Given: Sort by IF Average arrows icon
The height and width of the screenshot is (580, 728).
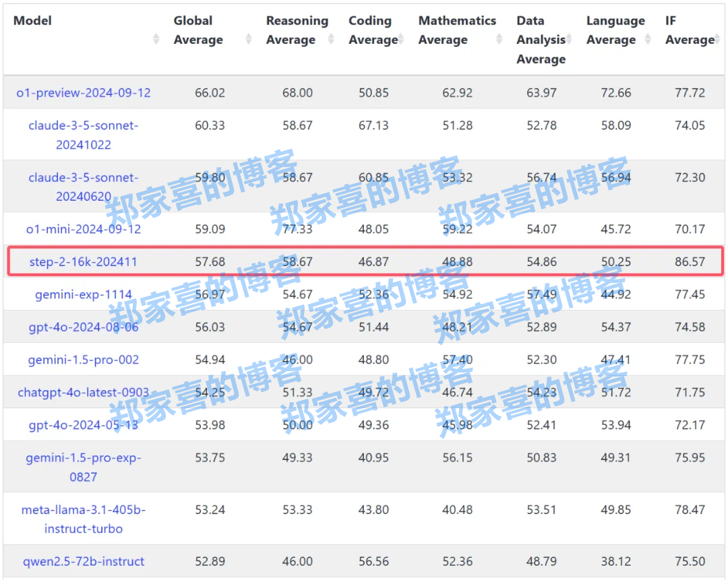Looking at the screenshot, I should pyautogui.click(x=717, y=39).
